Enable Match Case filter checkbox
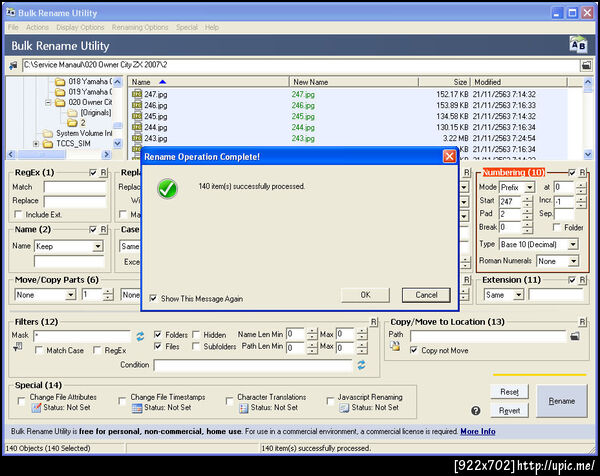Screen dimensions: 600x476 pos(39,350)
